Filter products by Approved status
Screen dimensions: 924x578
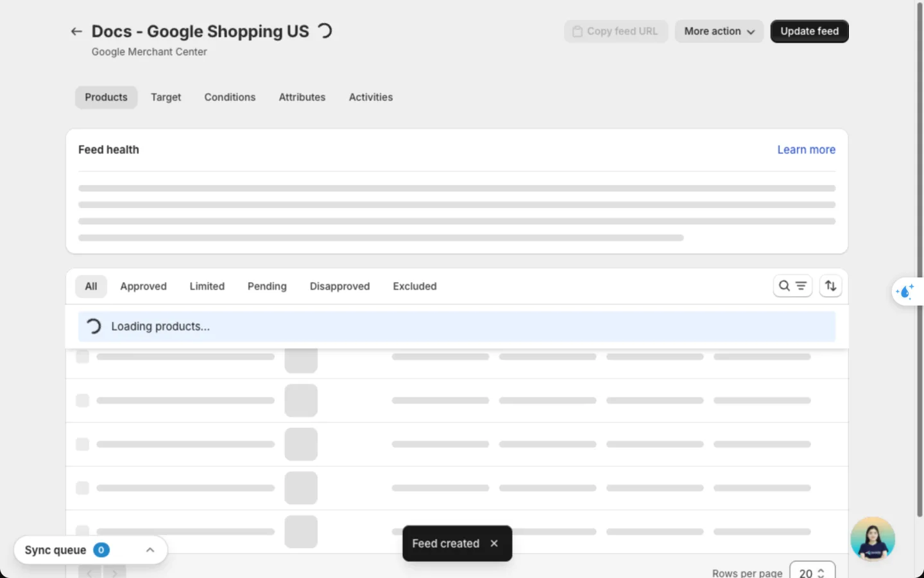pyautogui.click(x=143, y=286)
